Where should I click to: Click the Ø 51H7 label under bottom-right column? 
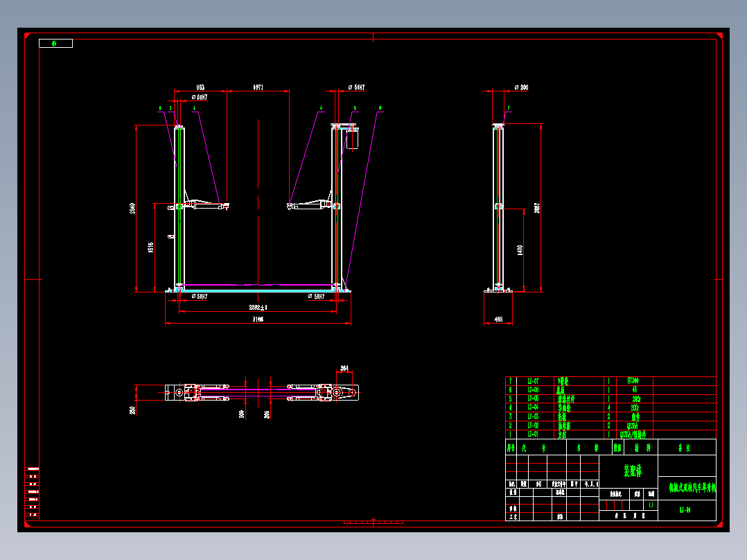pos(316,297)
